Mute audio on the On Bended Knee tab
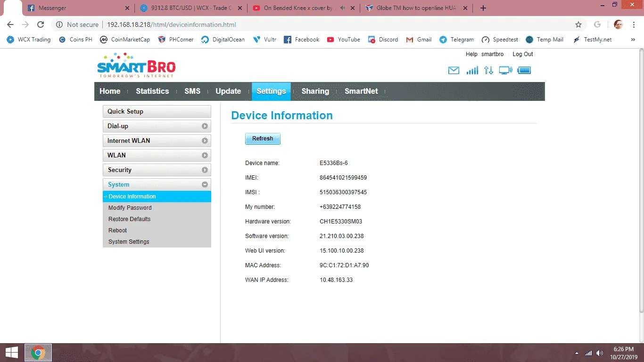The height and width of the screenshot is (362, 644). click(342, 8)
